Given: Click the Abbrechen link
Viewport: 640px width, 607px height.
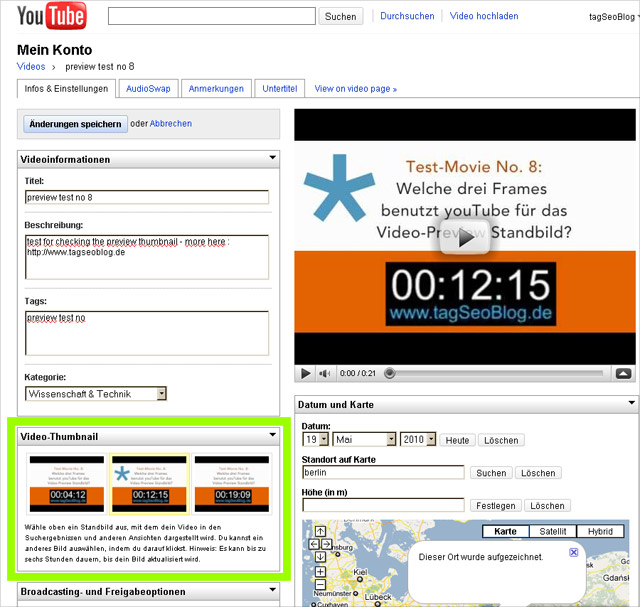Looking at the screenshot, I should [171, 123].
